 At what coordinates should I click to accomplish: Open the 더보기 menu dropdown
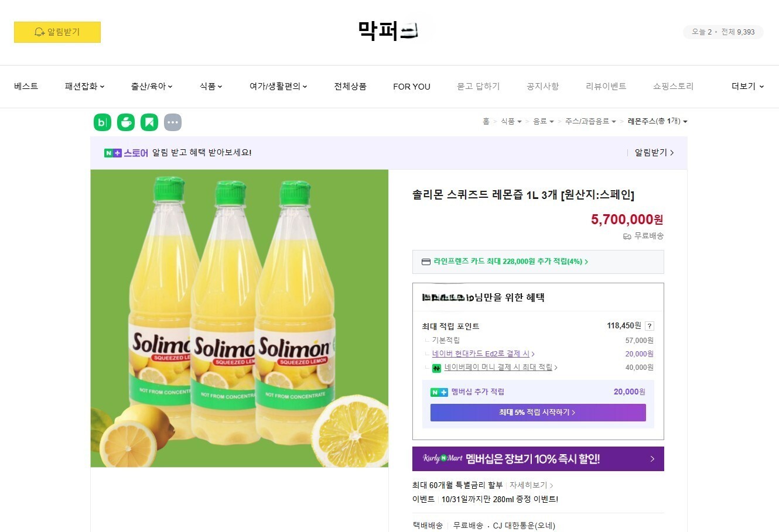[747, 86]
